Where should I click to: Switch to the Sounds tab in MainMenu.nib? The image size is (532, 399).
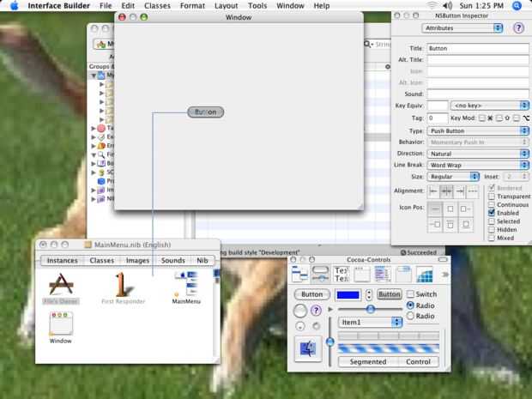(x=172, y=260)
